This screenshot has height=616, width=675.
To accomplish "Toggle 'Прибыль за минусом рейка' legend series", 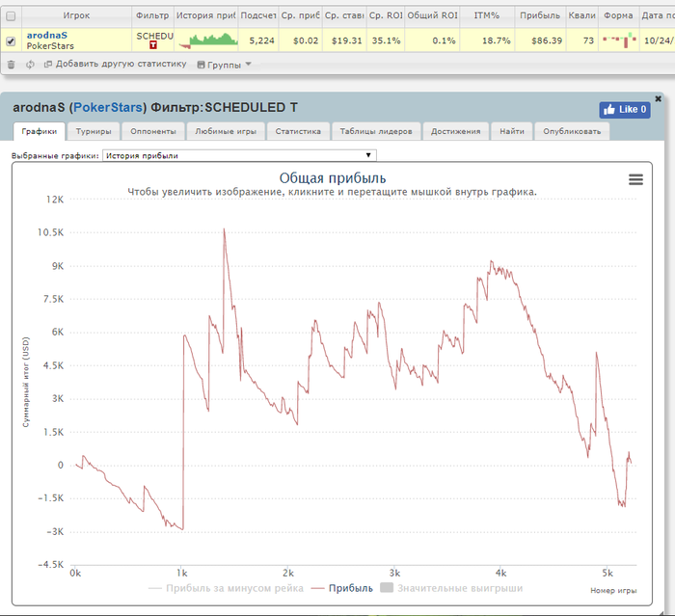I will pos(226,588).
